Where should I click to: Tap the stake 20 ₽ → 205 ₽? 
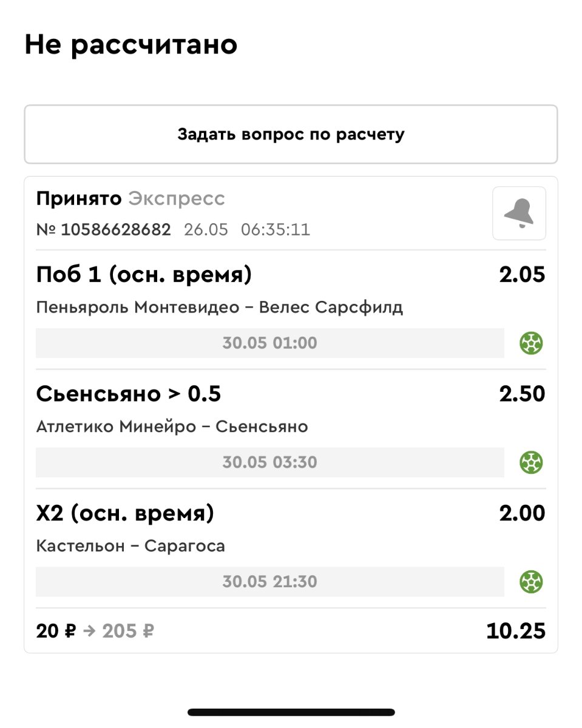tap(95, 632)
